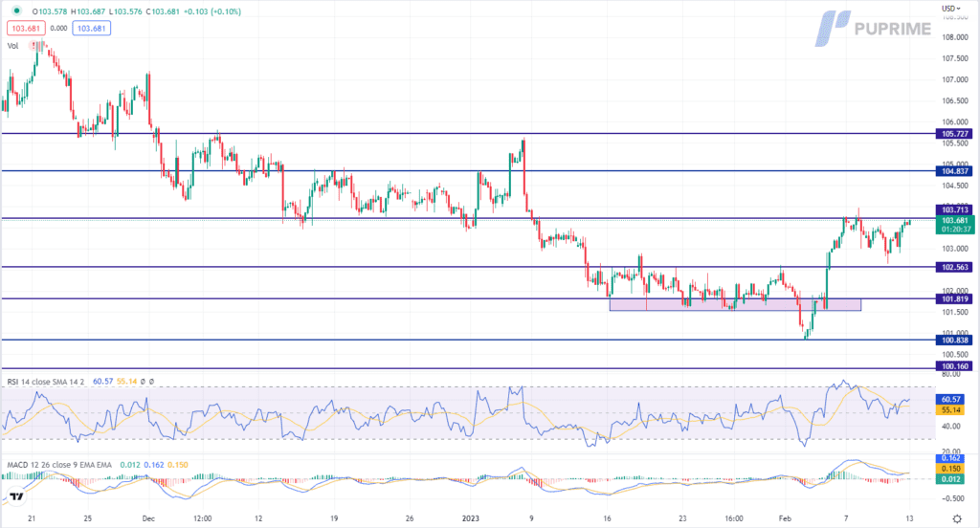This screenshot has height=528, width=980.
Task: Click the 107.000 price scale value
Action: [x=954, y=80]
